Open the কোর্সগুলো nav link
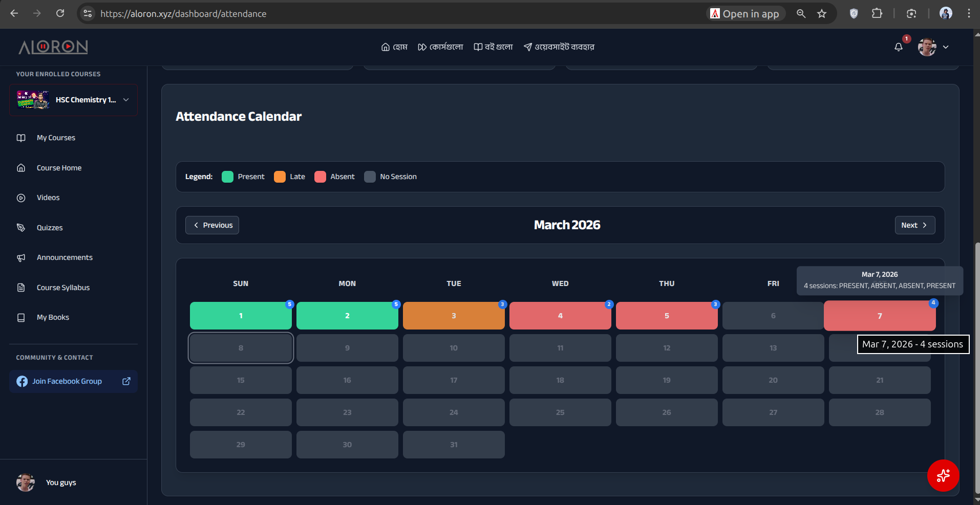 point(440,47)
